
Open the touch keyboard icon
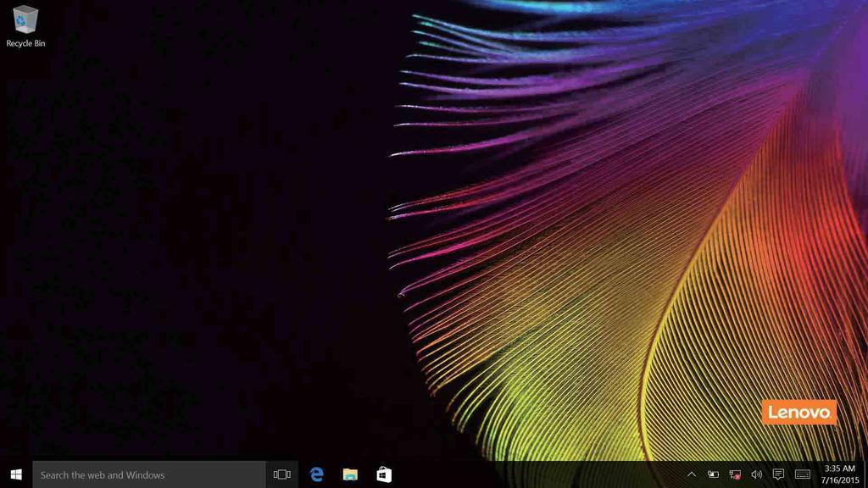802,474
